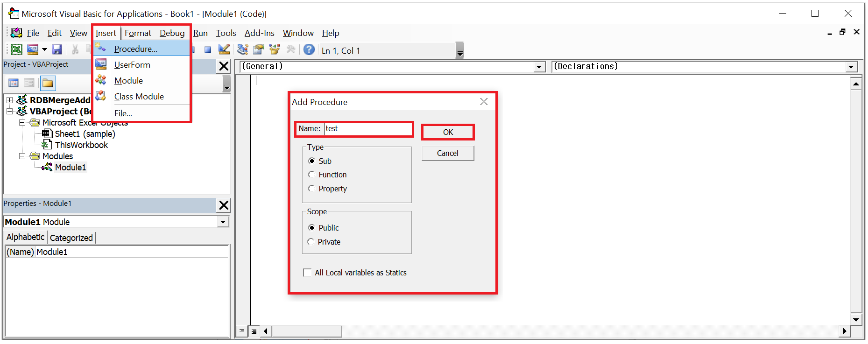868x344 pixels.
Task: Click the View Microsoft Excel toolbar icon
Action: point(16,49)
